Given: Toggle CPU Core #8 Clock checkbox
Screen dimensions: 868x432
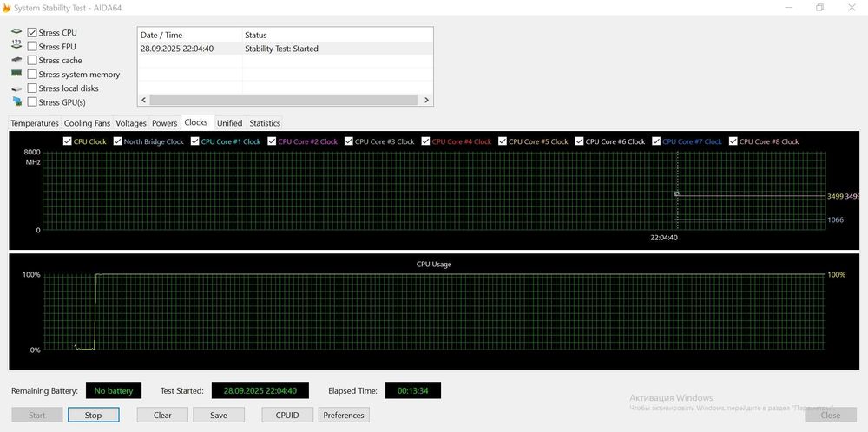Looking at the screenshot, I should (x=733, y=141).
